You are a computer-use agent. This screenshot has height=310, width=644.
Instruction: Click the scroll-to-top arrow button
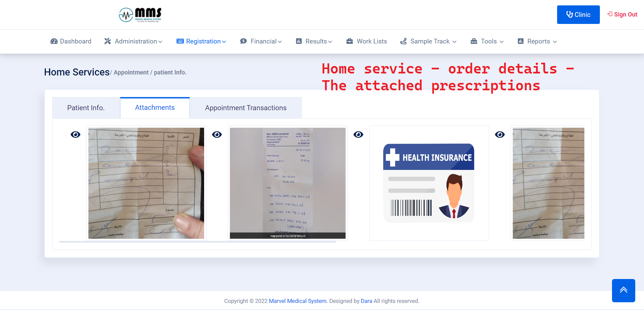point(623,290)
